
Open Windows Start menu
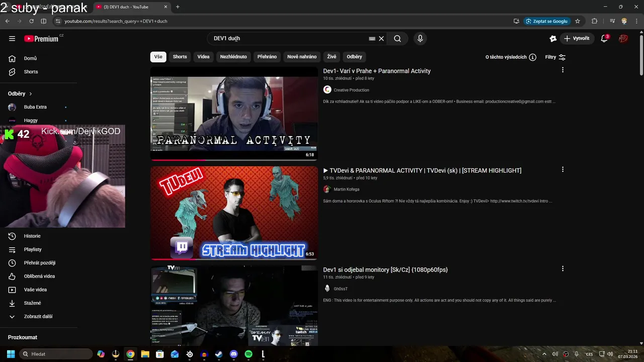(11, 354)
